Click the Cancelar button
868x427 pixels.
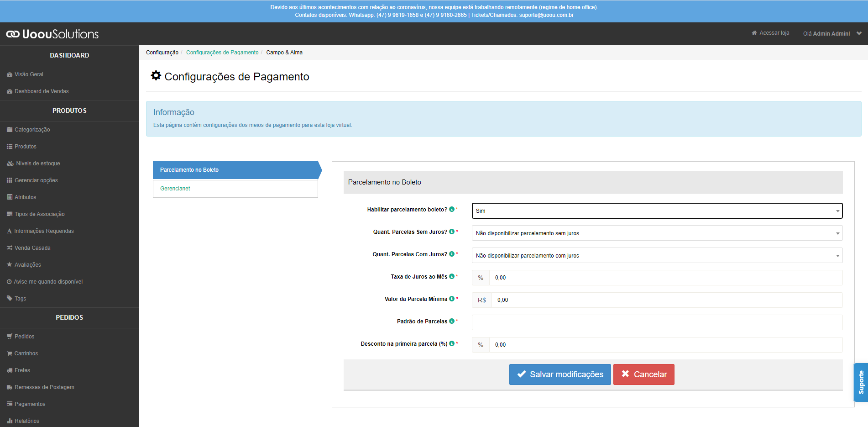[644, 374]
